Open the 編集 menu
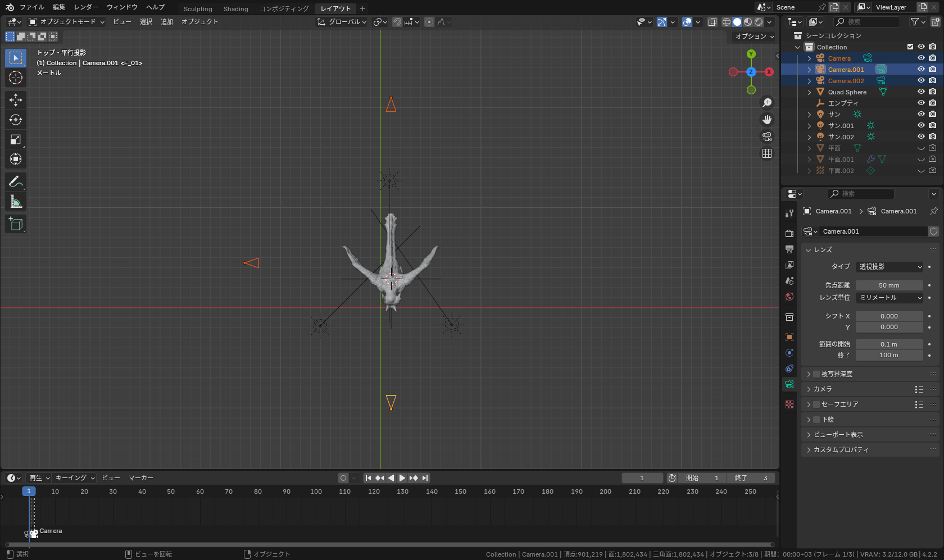944x560 pixels. [59, 7]
